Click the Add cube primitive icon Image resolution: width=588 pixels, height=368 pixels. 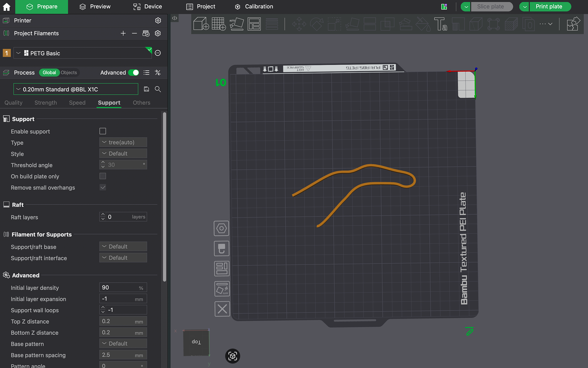(201, 24)
